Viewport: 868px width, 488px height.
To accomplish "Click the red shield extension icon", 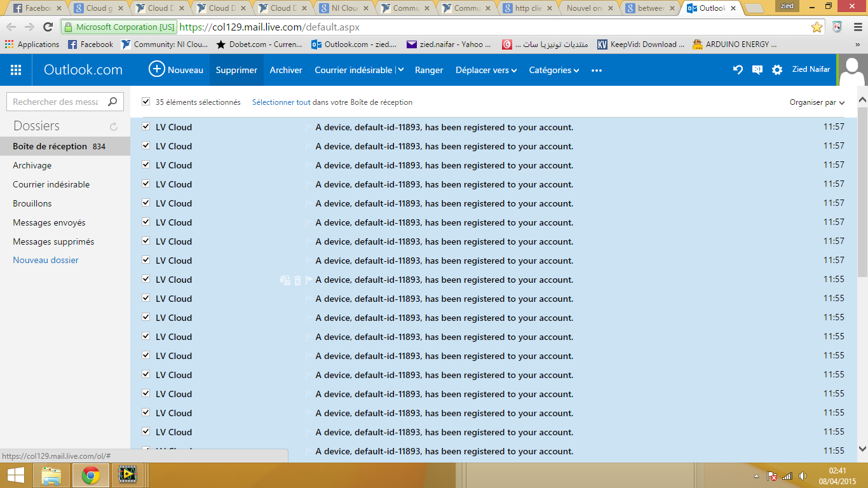I will 837,27.
